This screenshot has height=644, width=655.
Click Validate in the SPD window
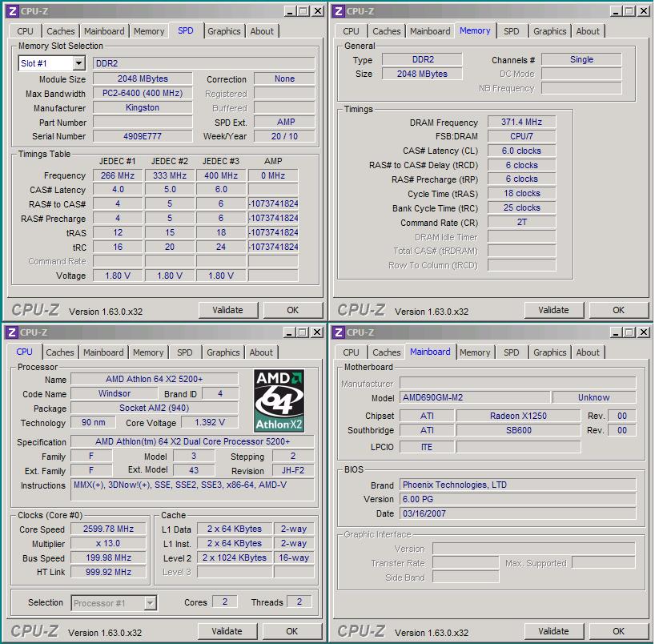click(227, 310)
